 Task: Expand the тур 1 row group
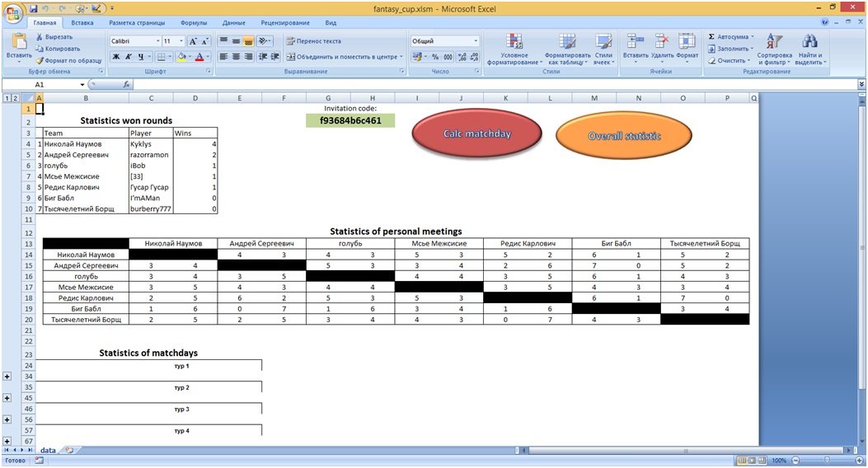7,377
